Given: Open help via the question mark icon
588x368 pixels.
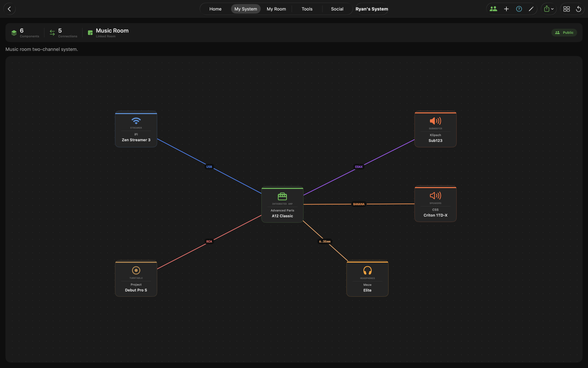Looking at the screenshot, I should [x=519, y=9].
